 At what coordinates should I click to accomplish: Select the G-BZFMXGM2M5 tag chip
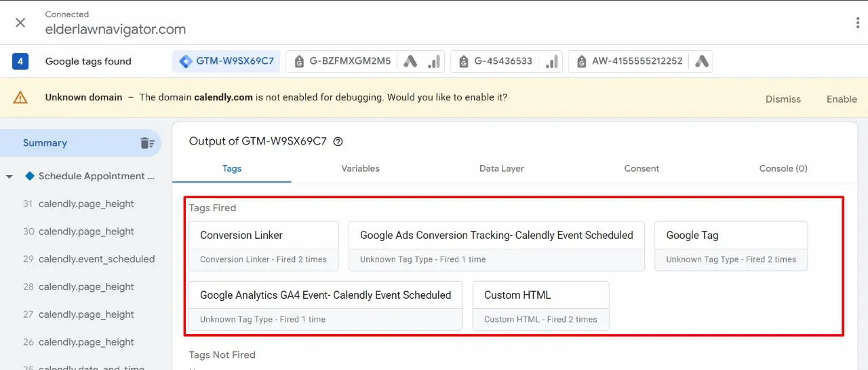point(341,61)
